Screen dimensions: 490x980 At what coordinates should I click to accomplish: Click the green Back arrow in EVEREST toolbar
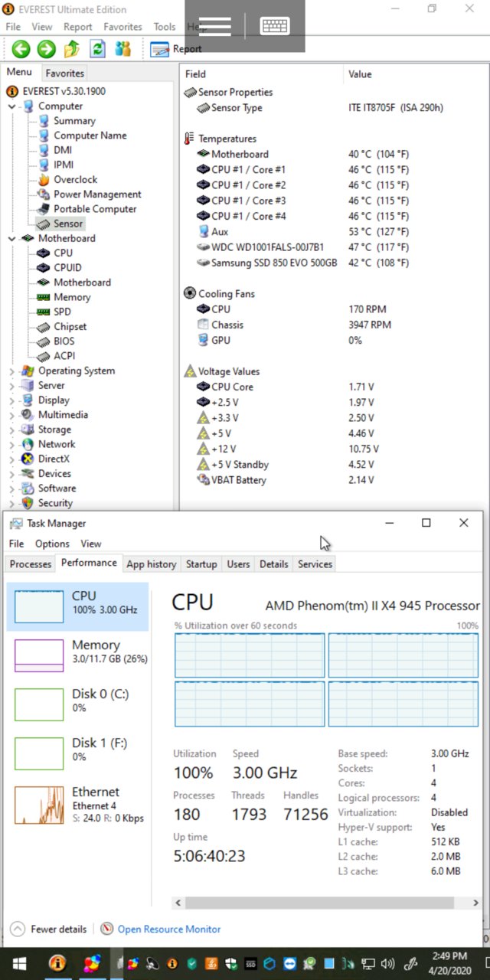coord(21,49)
